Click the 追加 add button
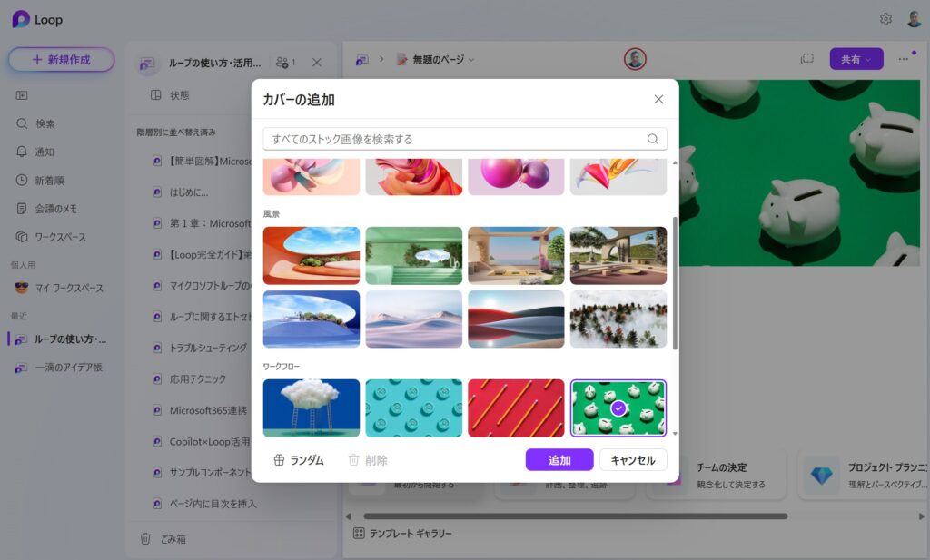The image size is (930, 560). tap(559, 460)
